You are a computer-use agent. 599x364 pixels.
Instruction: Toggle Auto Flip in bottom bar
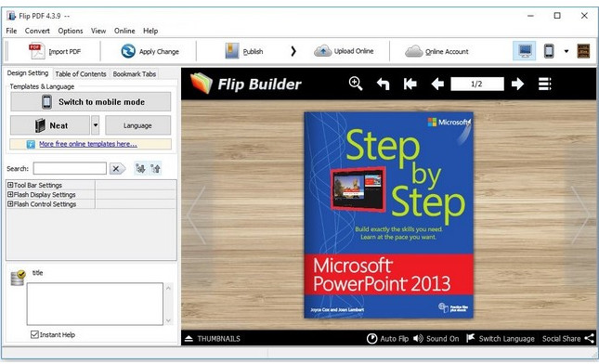click(x=387, y=338)
